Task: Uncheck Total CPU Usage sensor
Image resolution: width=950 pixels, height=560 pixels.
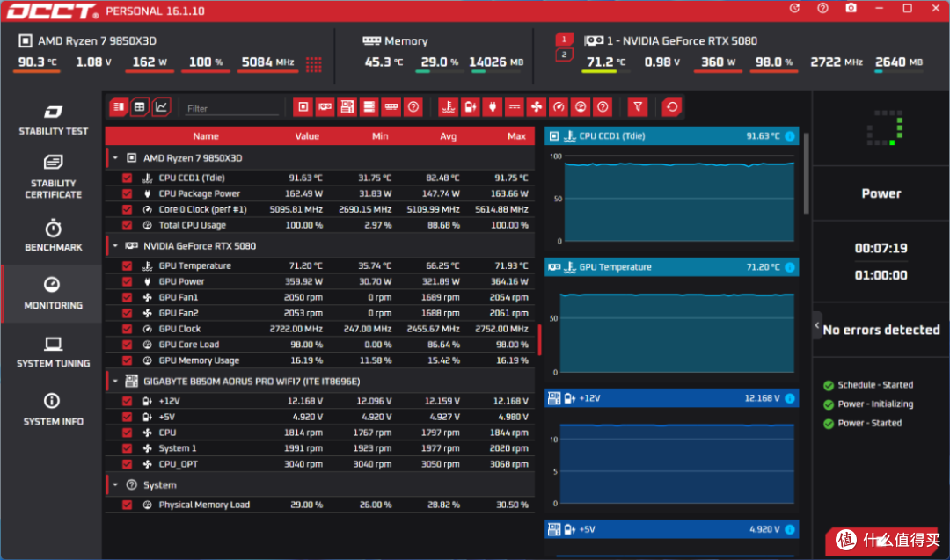Action: (127, 225)
